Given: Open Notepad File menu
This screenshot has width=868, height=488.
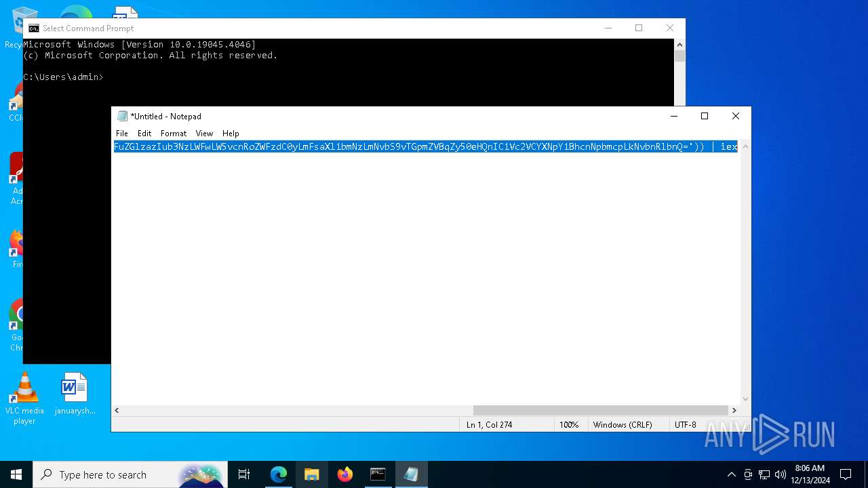Looking at the screenshot, I should (122, 134).
